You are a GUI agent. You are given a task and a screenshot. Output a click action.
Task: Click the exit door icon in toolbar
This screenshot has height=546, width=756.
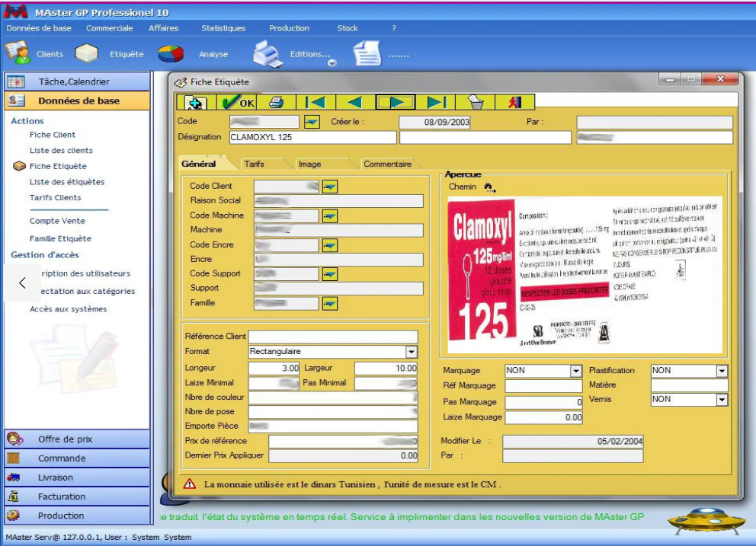pos(515,101)
